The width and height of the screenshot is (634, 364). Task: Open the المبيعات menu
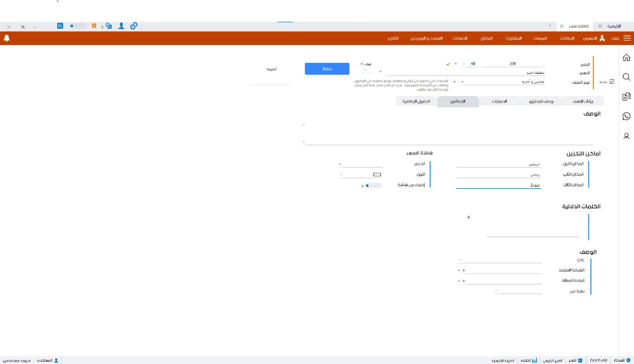pos(539,38)
